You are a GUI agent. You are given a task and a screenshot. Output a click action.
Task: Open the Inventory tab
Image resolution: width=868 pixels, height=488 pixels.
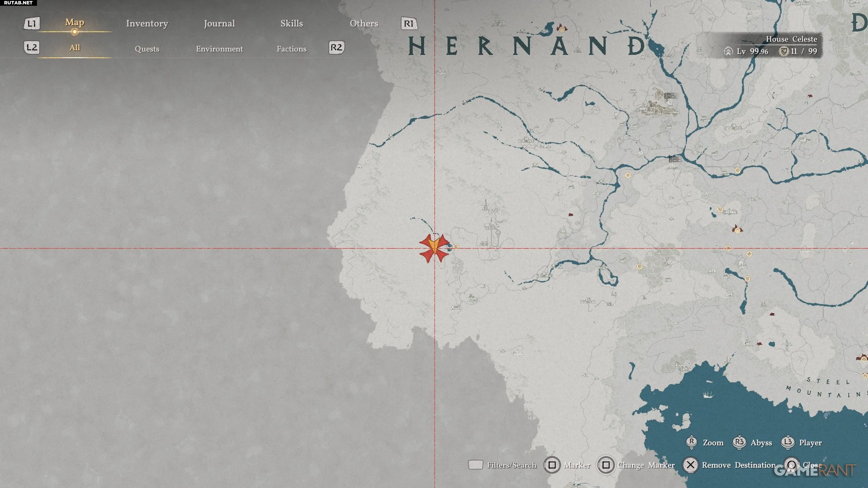[x=147, y=23]
